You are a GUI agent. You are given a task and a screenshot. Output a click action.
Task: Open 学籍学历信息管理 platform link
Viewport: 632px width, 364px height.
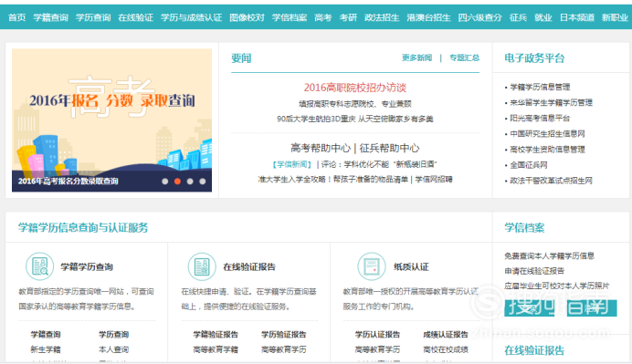click(x=540, y=87)
